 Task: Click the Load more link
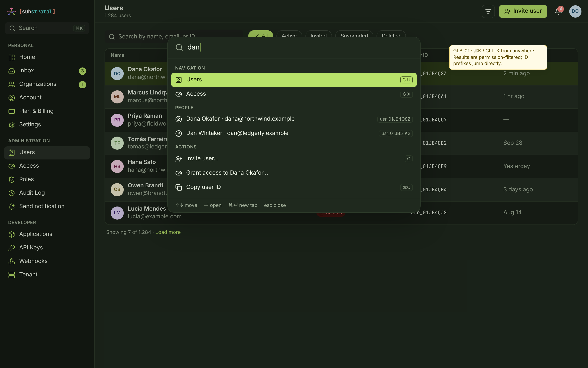[168, 232]
